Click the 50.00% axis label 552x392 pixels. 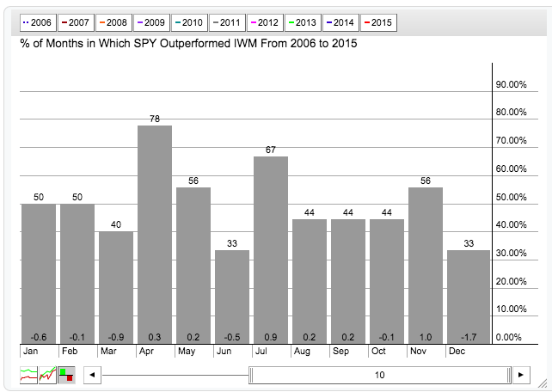click(512, 197)
